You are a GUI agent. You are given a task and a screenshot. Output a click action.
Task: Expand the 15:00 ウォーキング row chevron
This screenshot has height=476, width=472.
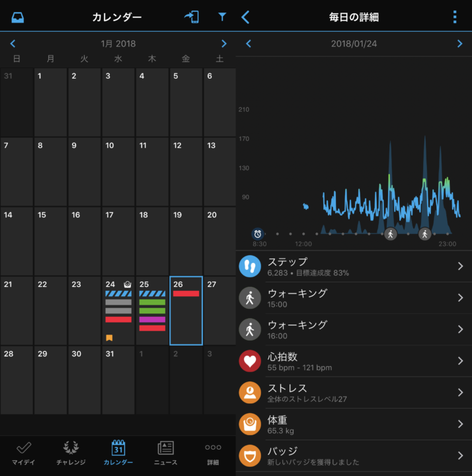point(461,297)
